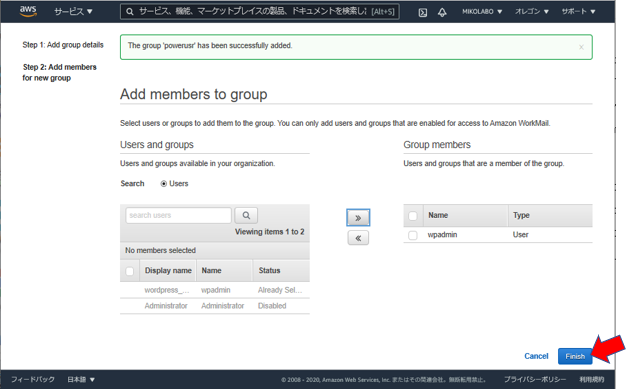Select the Users search radio button
Screen dimensions: 627x390
(164, 184)
